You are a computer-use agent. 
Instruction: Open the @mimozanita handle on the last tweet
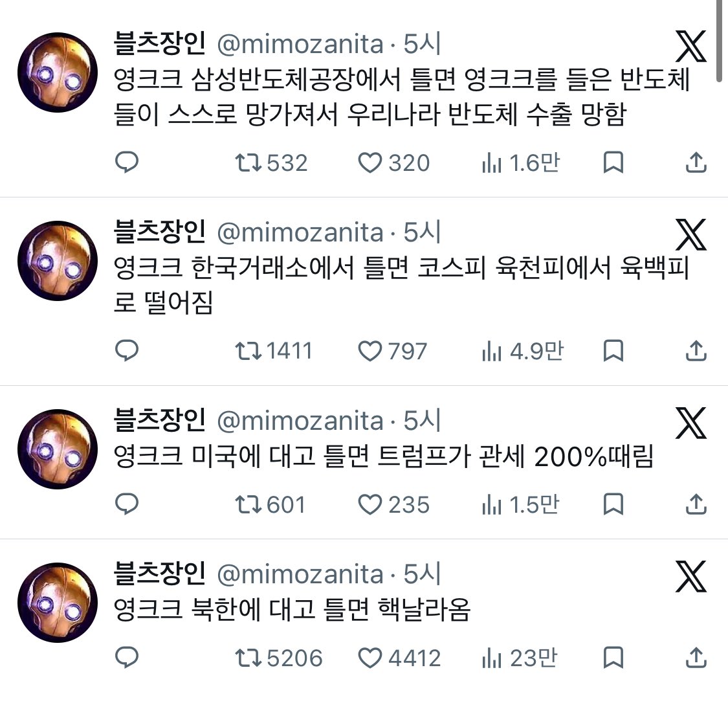pyautogui.click(x=300, y=574)
